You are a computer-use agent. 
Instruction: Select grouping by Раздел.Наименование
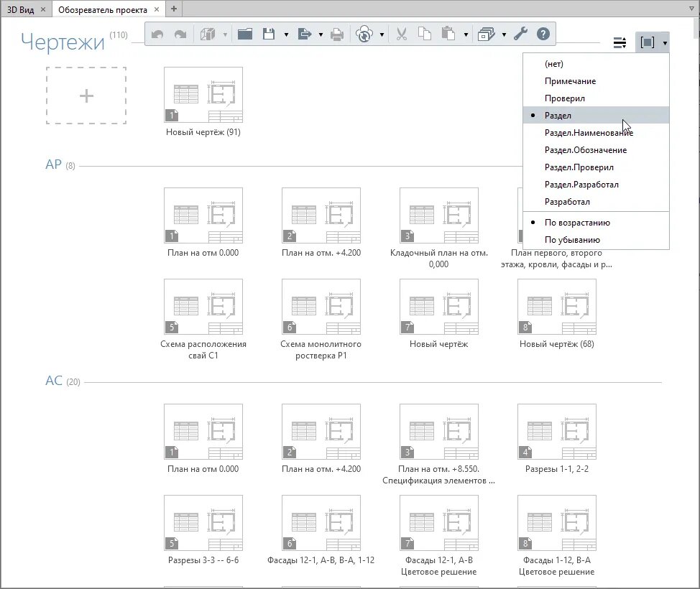pyautogui.click(x=596, y=133)
